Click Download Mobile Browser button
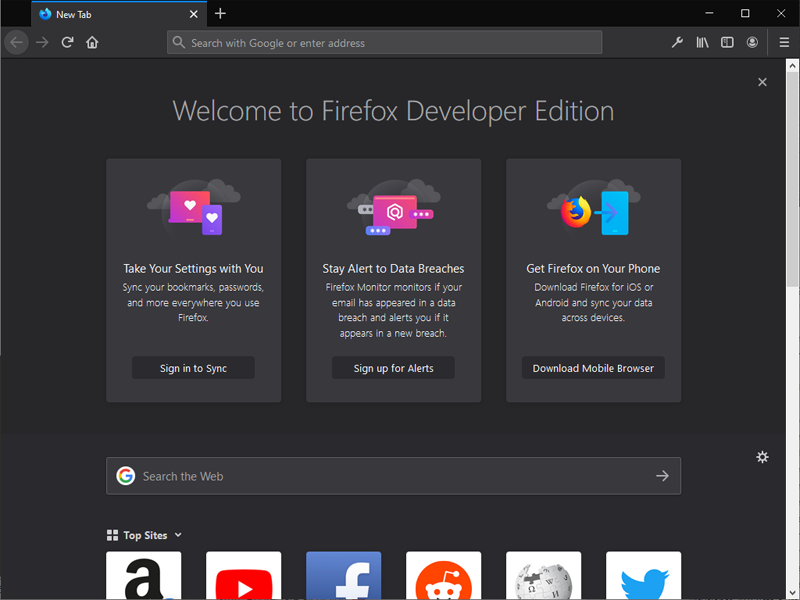This screenshot has height=600, width=800. [593, 368]
